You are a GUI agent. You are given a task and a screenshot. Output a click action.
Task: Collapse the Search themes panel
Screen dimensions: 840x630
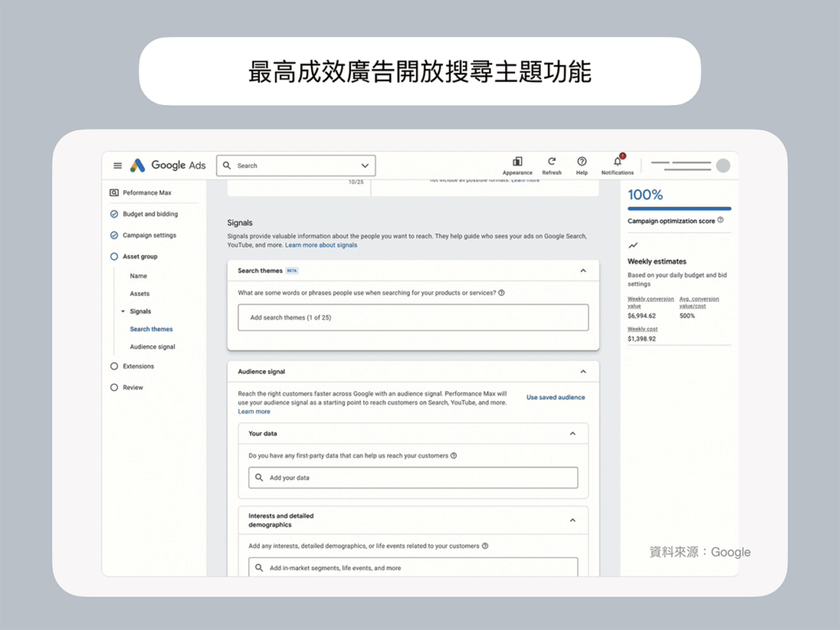click(x=583, y=271)
